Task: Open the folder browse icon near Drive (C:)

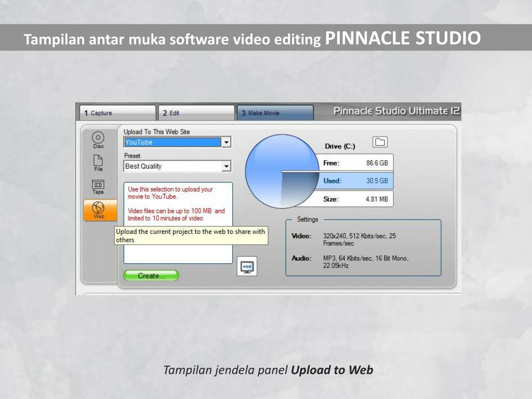Action: tap(380, 142)
